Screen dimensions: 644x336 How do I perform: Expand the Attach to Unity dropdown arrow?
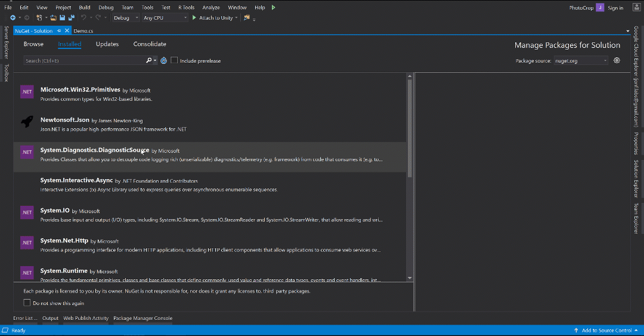[236, 18]
